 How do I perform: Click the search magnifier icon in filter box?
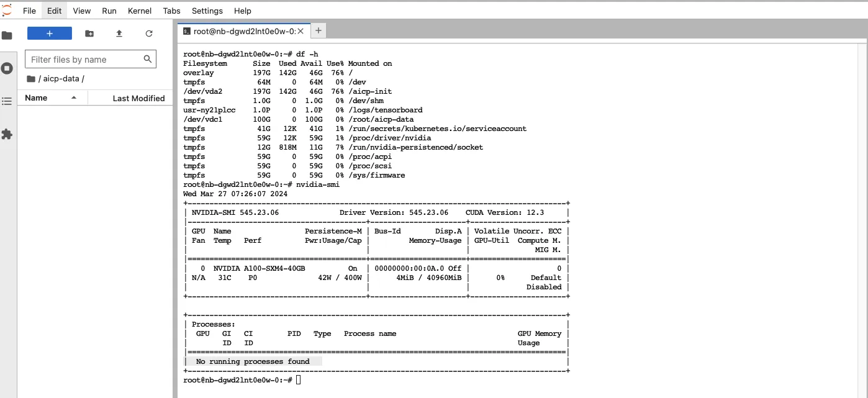click(148, 59)
